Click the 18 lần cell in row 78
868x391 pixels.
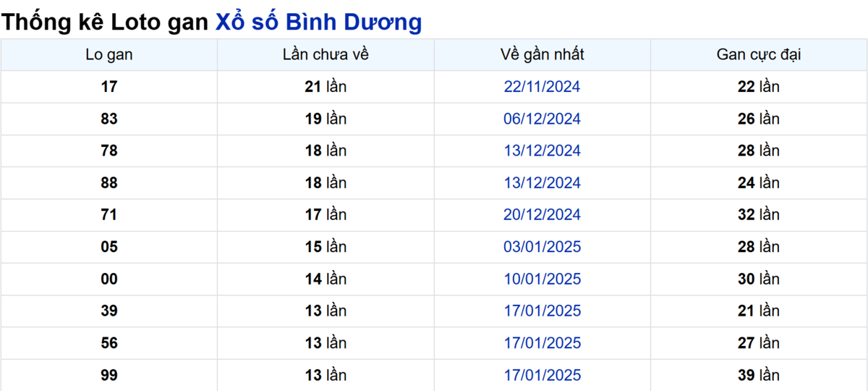tap(325, 151)
